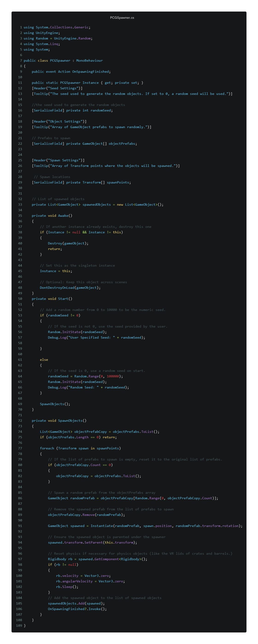Click the Instantiate call on line 91
Screen dimensions: 258x644
(x=102, y=526)
